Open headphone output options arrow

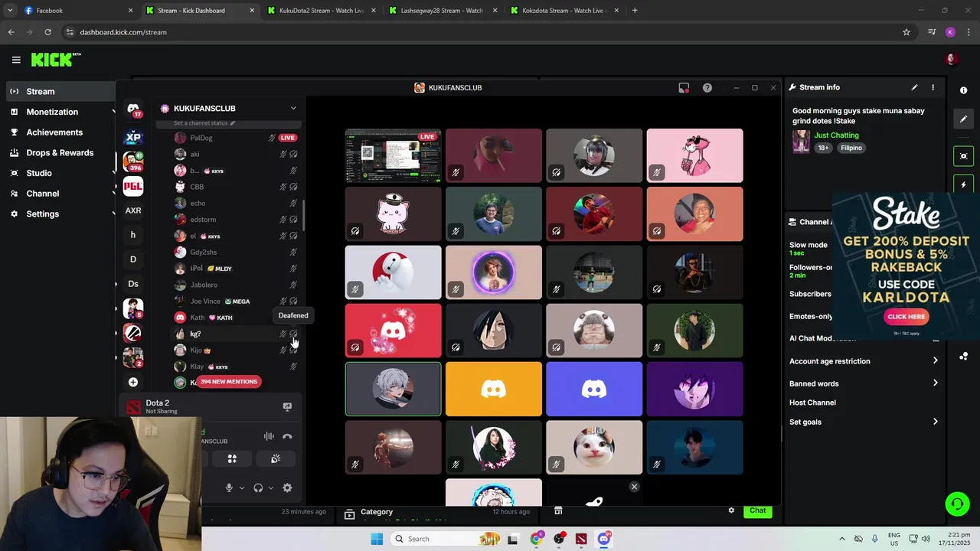pyautogui.click(x=271, y=488)
